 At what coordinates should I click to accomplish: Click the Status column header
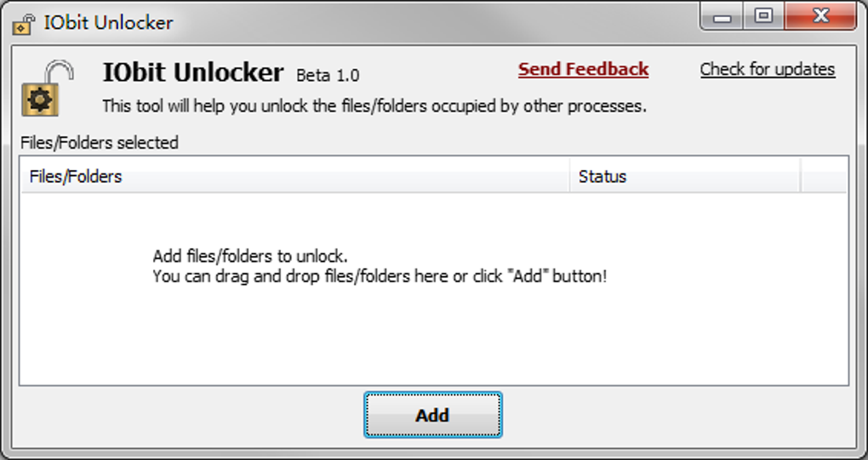602,177
